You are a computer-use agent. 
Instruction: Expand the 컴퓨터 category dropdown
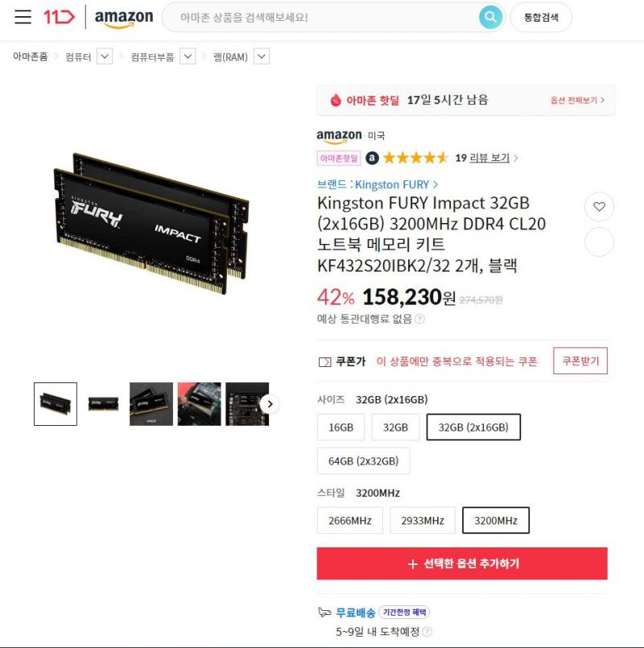(105, 56)
